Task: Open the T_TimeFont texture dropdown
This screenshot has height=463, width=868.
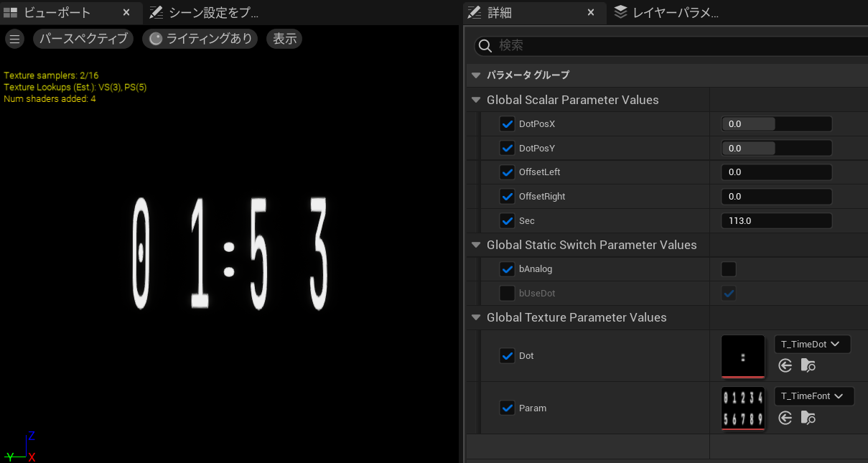Action: pyautogui.click(x=813, y=396)
